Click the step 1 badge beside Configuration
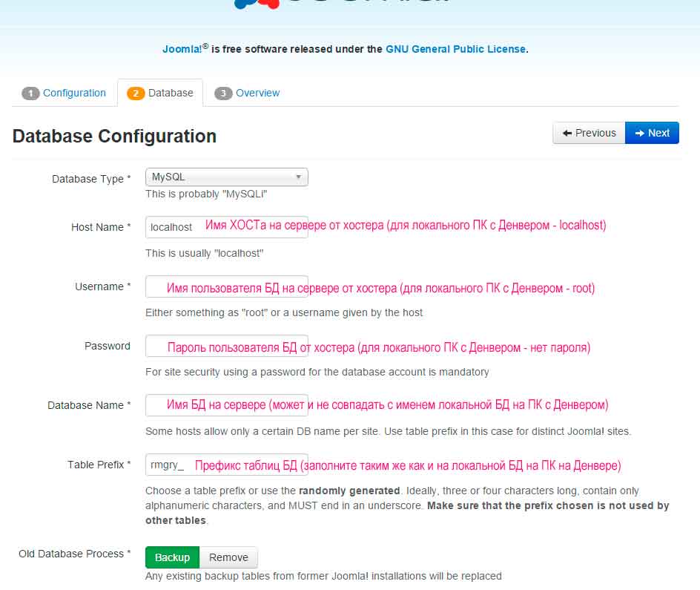Viewport: 700px width, 590px height. pos(30,94)
